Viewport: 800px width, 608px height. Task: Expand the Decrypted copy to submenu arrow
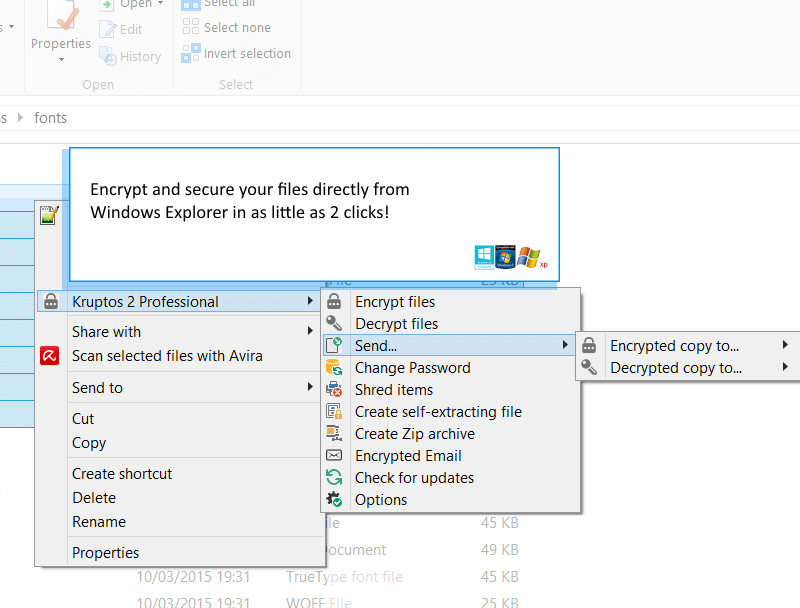[786, 368]
